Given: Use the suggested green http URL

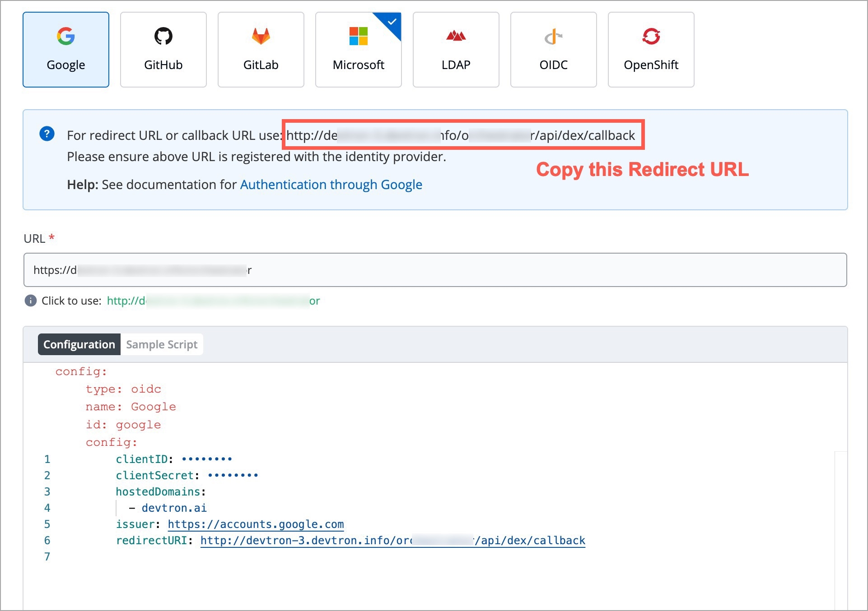Looking at the screenshot, I should pyautogui.click(x=213, y=301).
